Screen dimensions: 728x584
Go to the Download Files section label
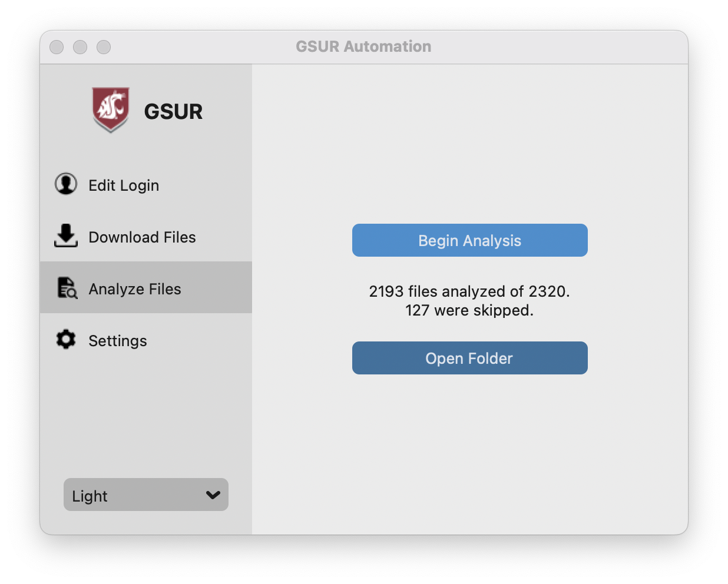pyautogui.click(x=142, y=237)
